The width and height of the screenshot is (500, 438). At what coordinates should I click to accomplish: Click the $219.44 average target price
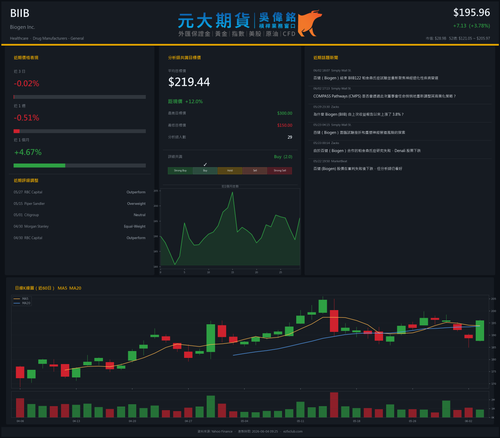189,82
